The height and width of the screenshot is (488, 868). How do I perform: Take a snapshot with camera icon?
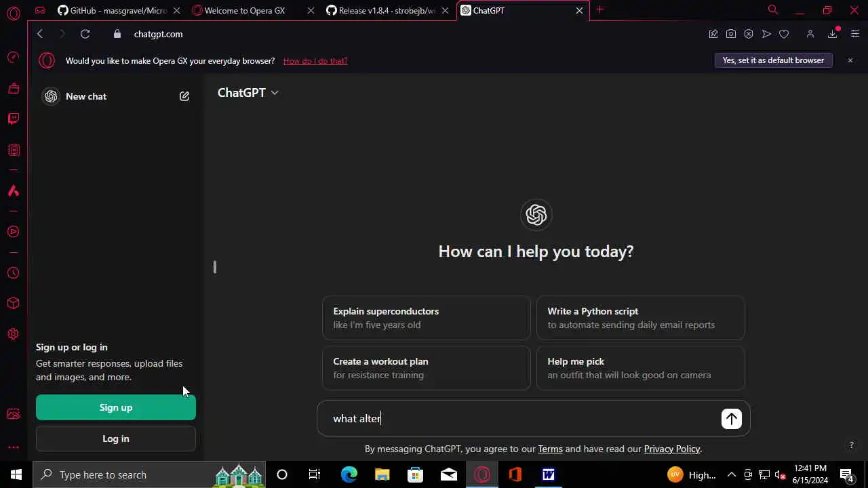point(731,34)
